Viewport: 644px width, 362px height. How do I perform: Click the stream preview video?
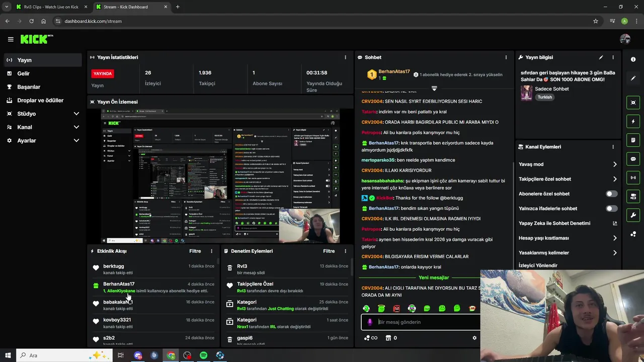(221, 176)
